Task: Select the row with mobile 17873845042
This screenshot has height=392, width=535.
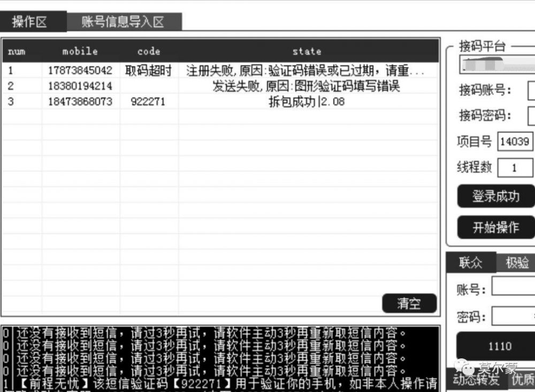Action: point(80,71)
